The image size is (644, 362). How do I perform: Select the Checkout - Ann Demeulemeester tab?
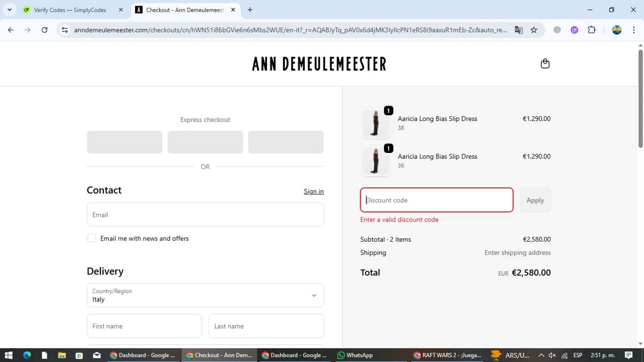tap(185, 10)
